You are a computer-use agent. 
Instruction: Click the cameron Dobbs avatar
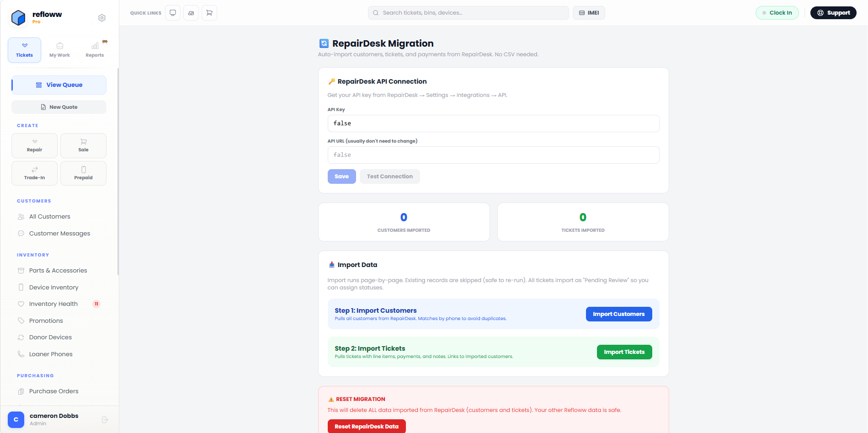16,420
